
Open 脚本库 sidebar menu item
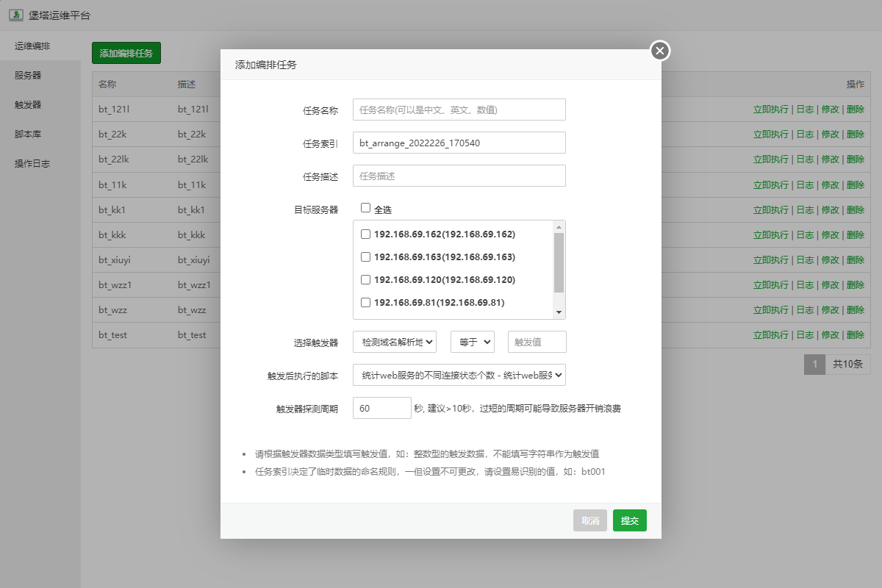(x=28, y=134)
